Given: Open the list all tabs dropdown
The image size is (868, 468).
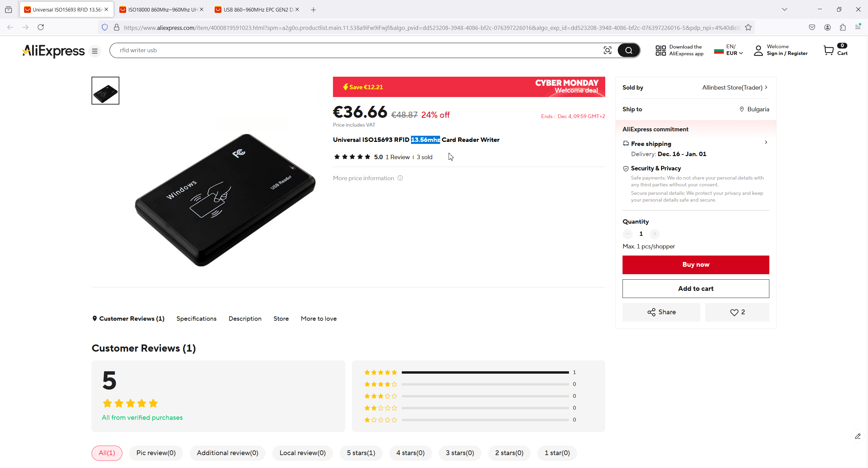Looking at the screenshot, I should pos(784,10).
